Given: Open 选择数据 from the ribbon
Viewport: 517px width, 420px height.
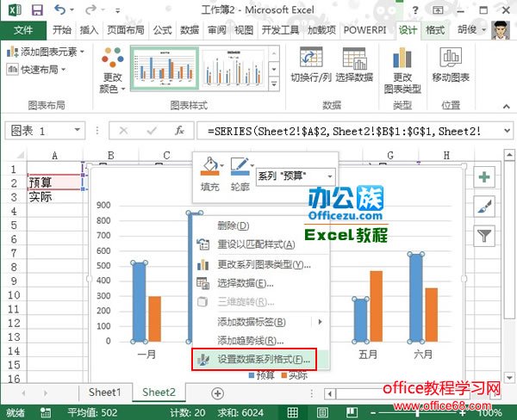Looking at the screenshot, I should click(354, 65).
